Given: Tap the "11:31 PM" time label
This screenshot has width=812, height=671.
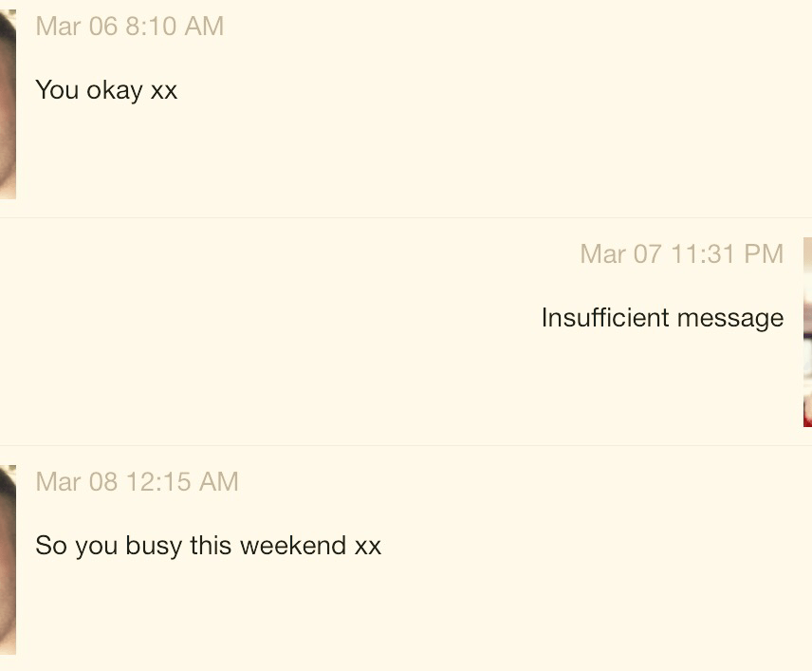Looking at the screenshot, I should point(728,254).
